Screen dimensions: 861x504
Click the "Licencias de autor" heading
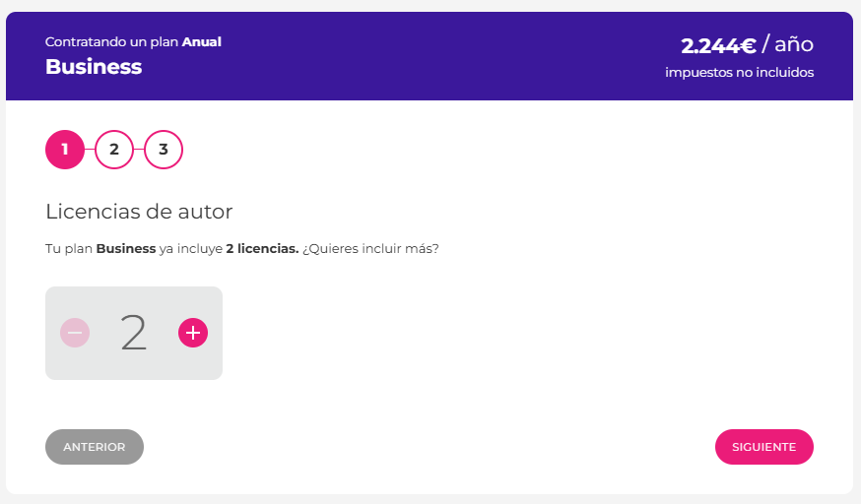(x=139, y=211)
